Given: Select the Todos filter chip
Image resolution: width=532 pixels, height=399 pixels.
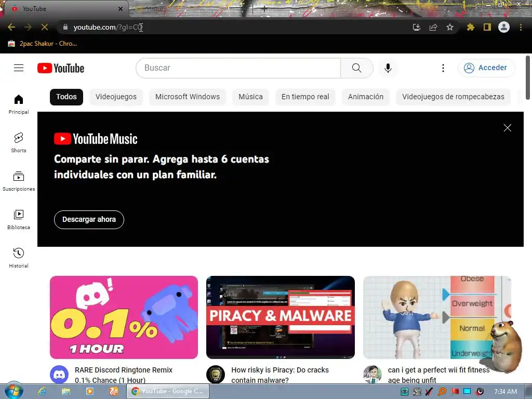Looking at the screenshot, I should [x=66, y=97].
